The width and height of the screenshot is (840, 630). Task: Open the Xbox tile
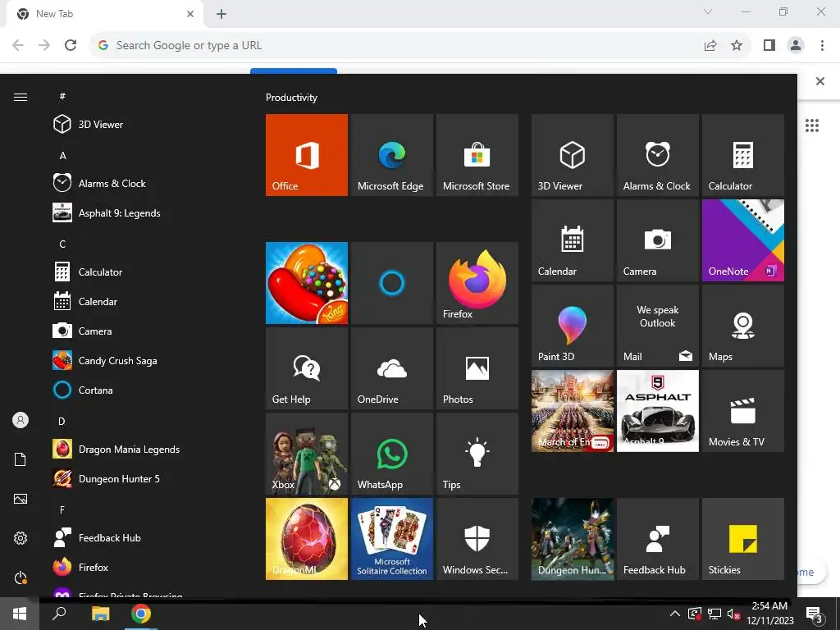(x=307, y=453)
